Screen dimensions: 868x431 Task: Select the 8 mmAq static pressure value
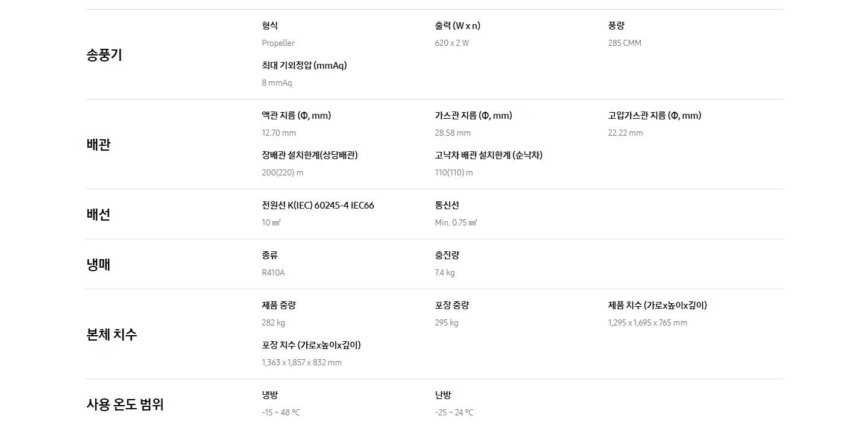point(277,83)
